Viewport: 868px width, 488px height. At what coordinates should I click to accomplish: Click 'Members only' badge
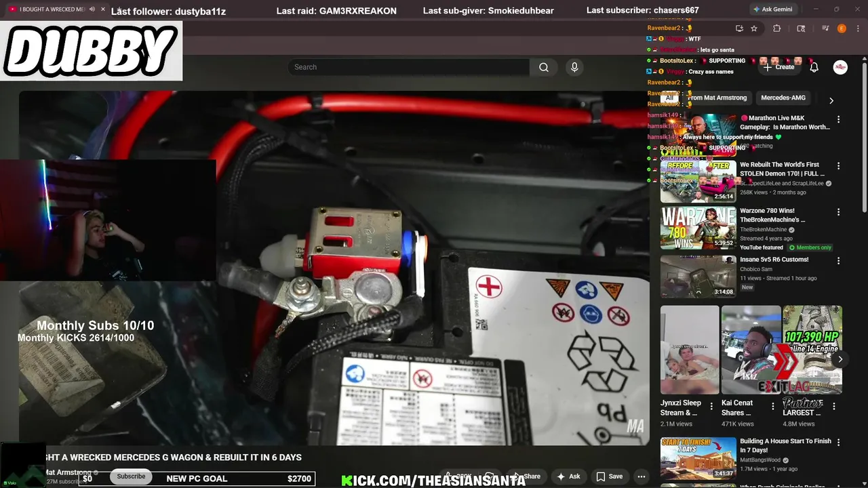[x=810, y=247]
